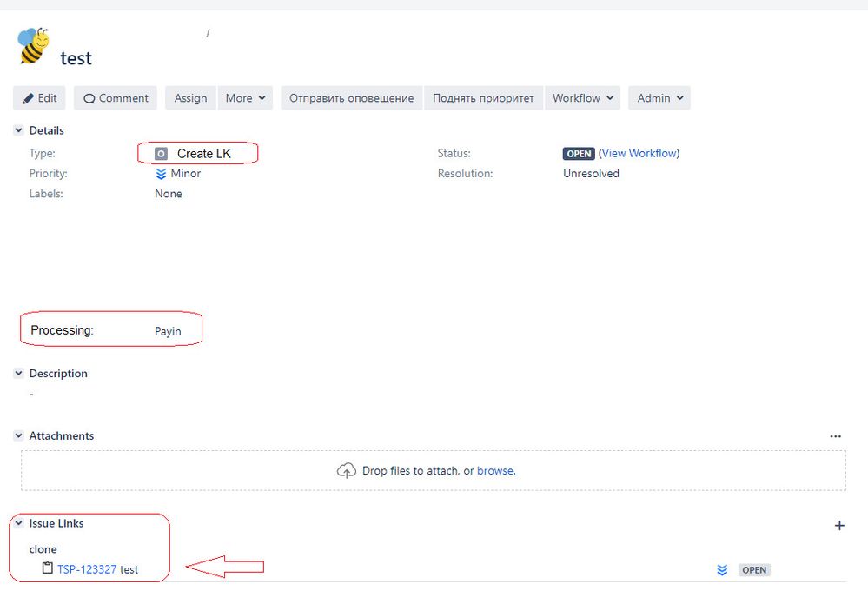Click the Create LK issue type icon
Image resolution: width=868 pixels, height=591 pixels.
tap(161, 154)
